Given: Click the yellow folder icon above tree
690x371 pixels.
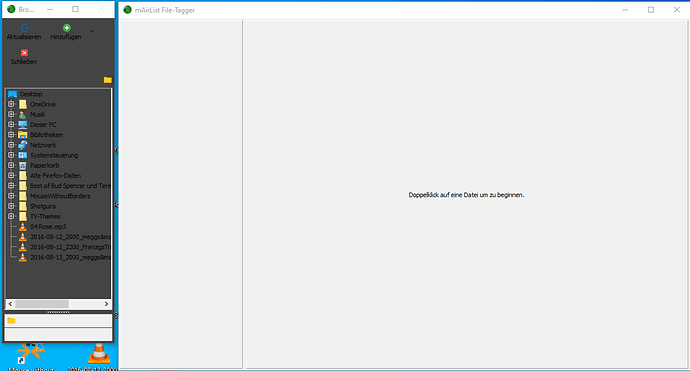Looking at the screenshot, I should point(108,80).
